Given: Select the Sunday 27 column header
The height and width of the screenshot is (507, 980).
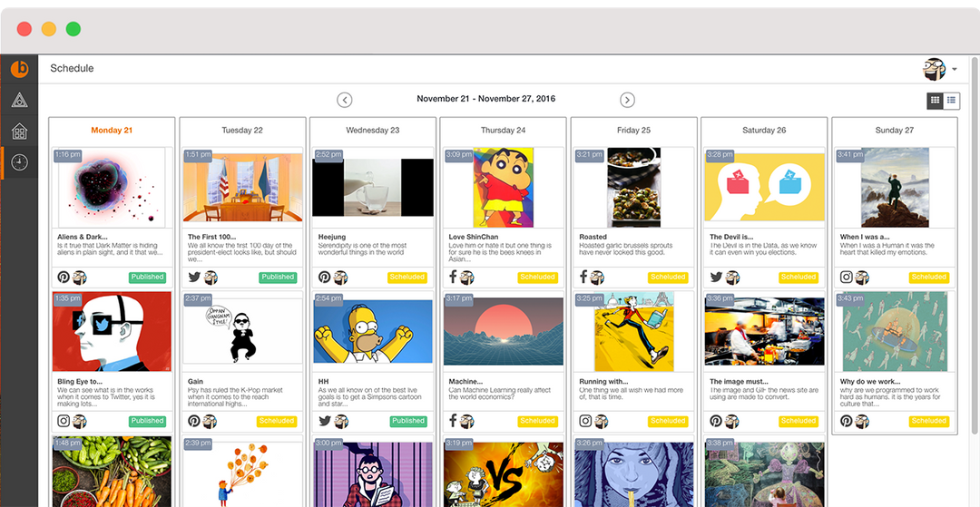Looking at the screenshot, I should (x=895, y=131).
